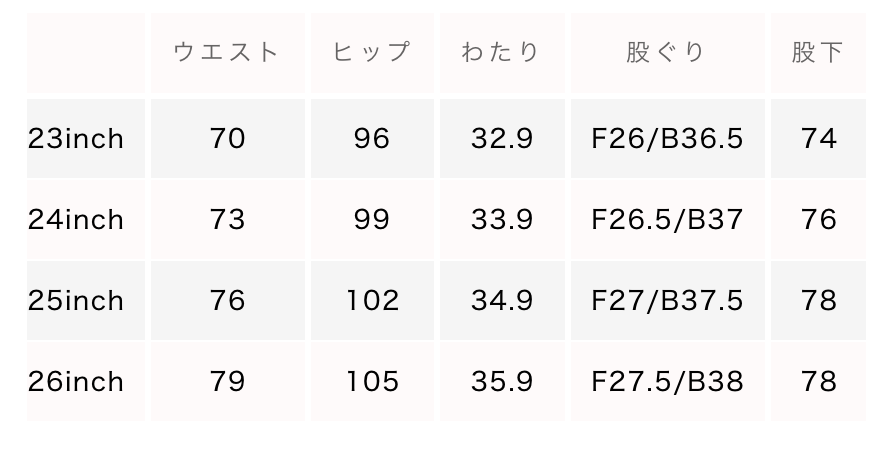This screenshot has width=886, height=450.
Task: Select hip value 99 in 24inch row
Action: [x=371, y=220]
